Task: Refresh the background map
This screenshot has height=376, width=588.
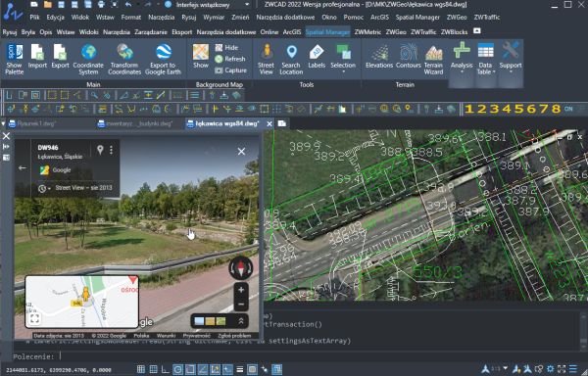Action: [230, 59]
